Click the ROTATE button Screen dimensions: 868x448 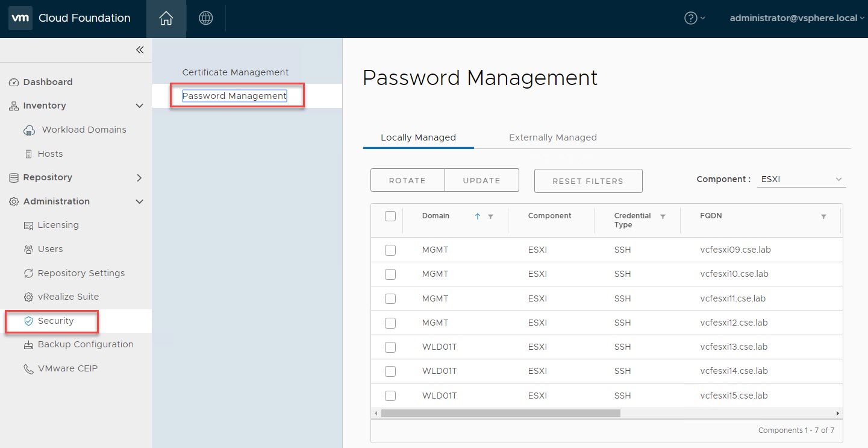407,180
